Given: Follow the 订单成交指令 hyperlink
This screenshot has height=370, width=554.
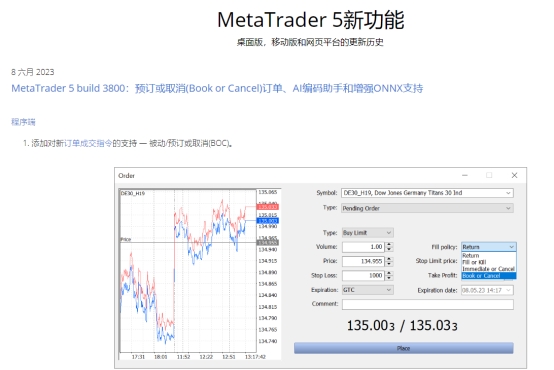Looking at the screenshot, I should (88, 143).
